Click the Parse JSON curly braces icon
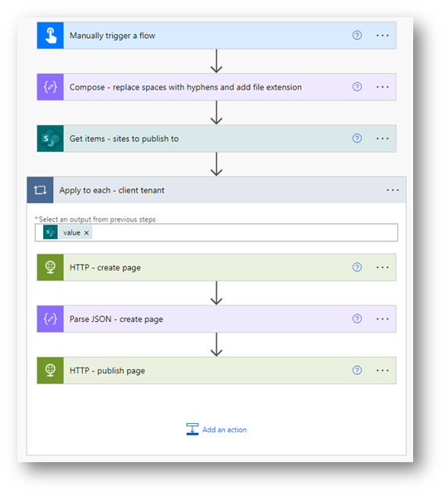 (x=51, y=319)
